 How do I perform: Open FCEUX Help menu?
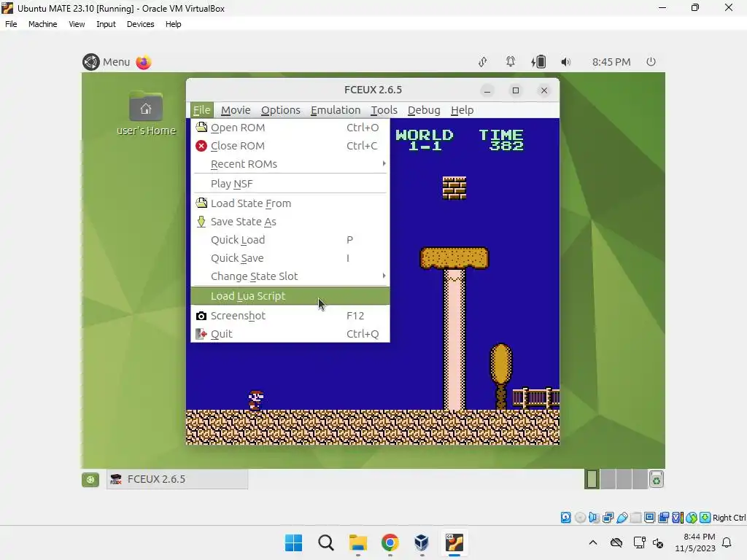(x=462, y=110)
